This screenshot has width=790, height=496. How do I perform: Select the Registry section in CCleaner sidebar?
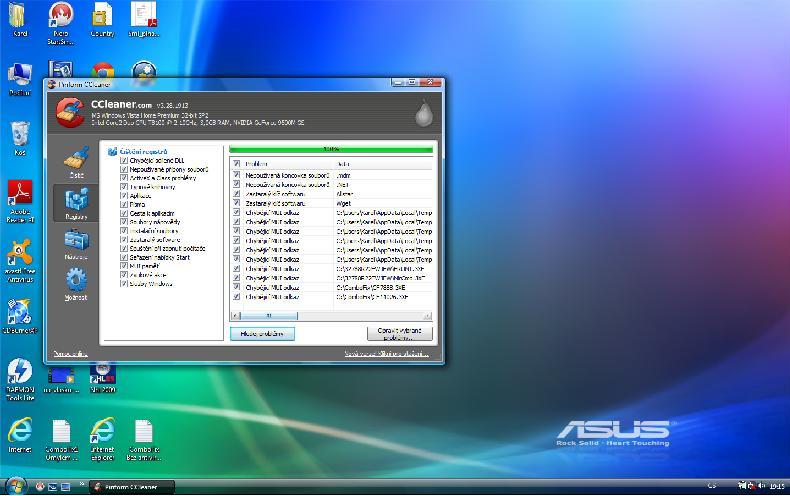[77, 203]
